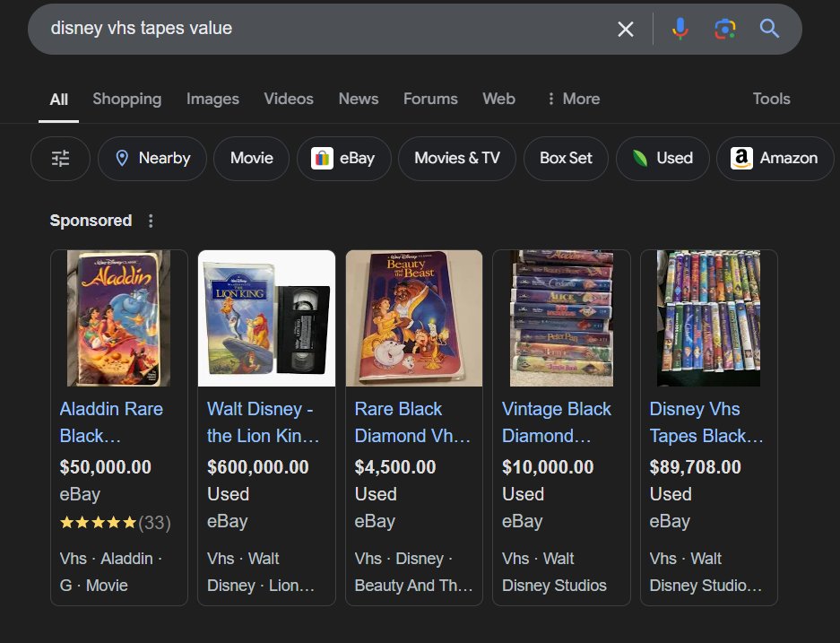The width and height of the screenshot is (840, 643).
Task: Click the 'Vhs · Aladdin · G · Movie' tags
Action: pos(111,572)
